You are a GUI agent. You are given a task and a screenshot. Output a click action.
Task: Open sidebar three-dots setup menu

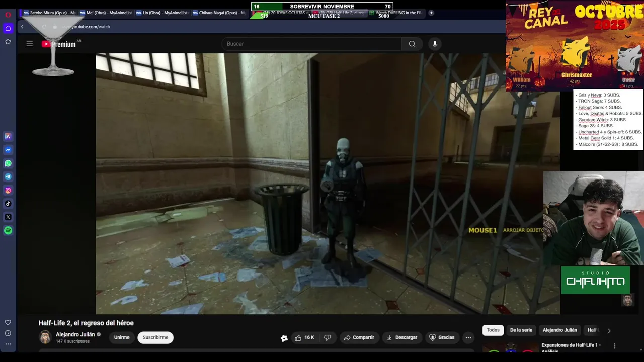click(8, 344)
